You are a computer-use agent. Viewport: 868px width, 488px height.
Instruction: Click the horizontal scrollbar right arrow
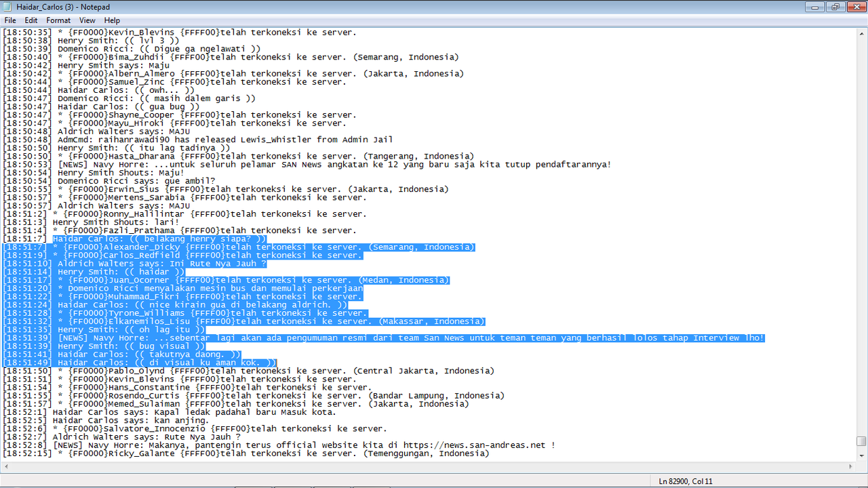[850, 466]
